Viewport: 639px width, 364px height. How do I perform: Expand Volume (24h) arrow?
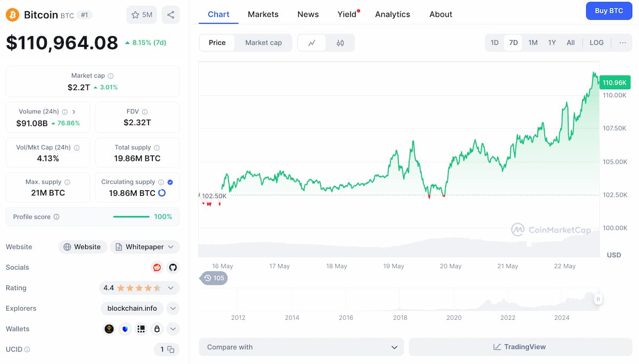(x=73, y=112)
